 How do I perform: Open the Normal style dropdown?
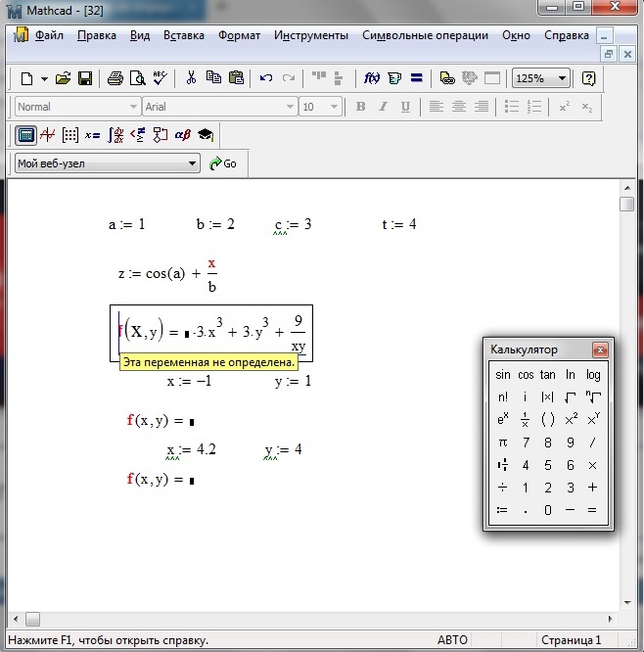tap(133, 107)
